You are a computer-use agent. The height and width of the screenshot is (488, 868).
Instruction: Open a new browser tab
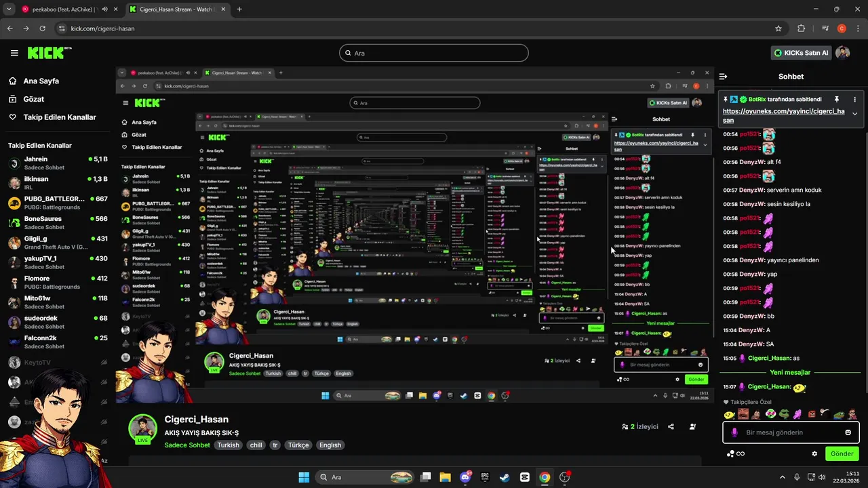[239, 9]
